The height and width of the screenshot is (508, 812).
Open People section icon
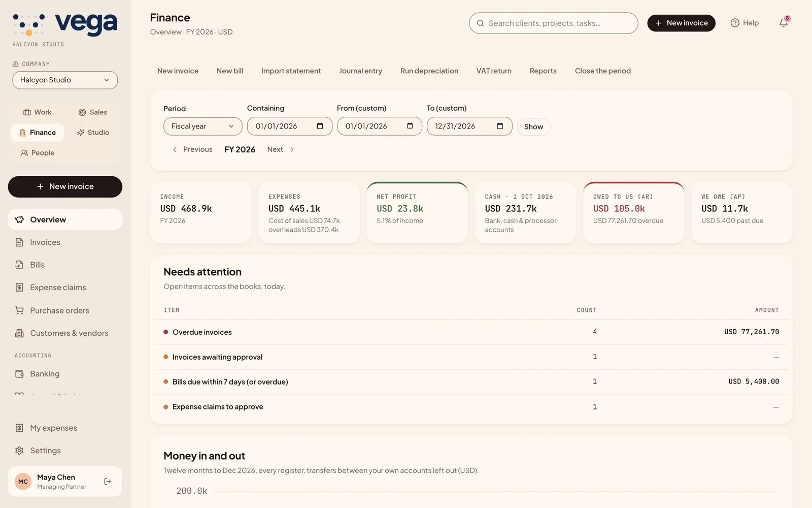24,153
